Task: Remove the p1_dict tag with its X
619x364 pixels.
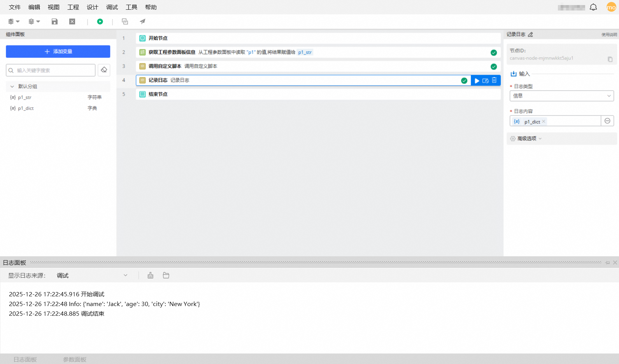Action: click(x=544, y=121)
